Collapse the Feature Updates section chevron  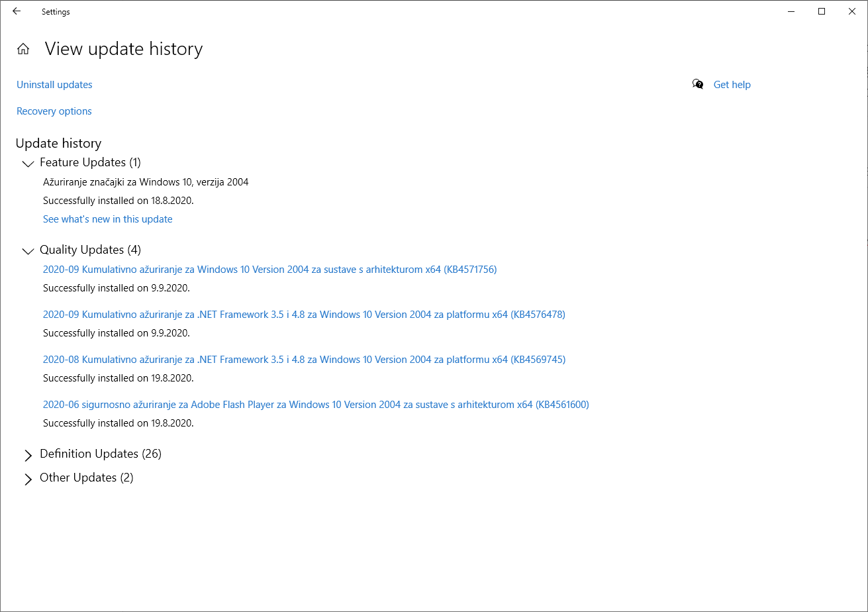click(x=28, y=163)
